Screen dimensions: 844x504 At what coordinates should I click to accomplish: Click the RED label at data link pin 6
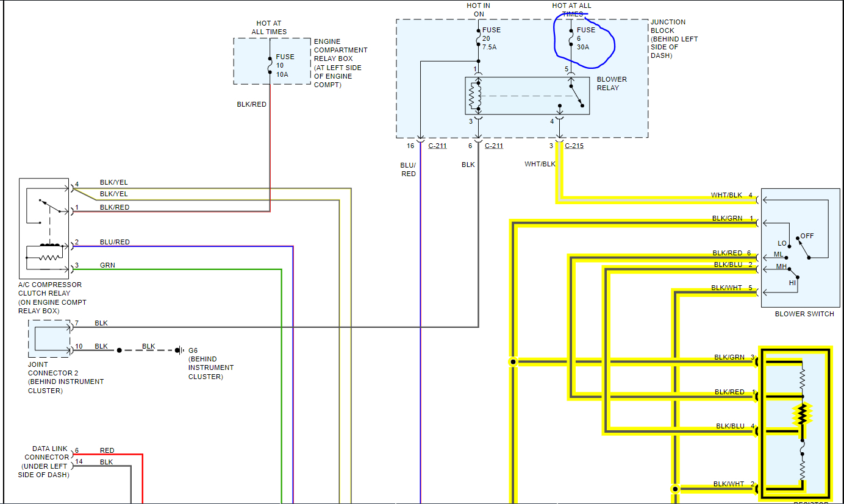pos(107,450)
